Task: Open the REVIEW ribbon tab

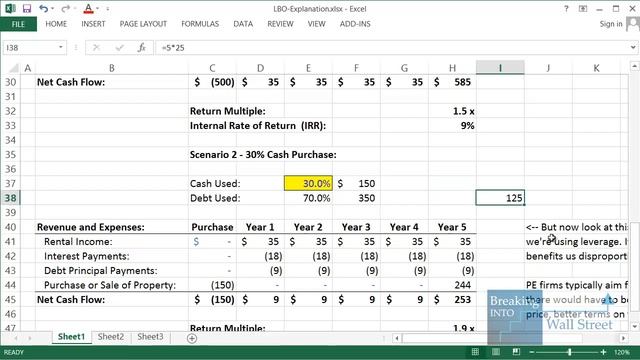Action: click(280, 24)
